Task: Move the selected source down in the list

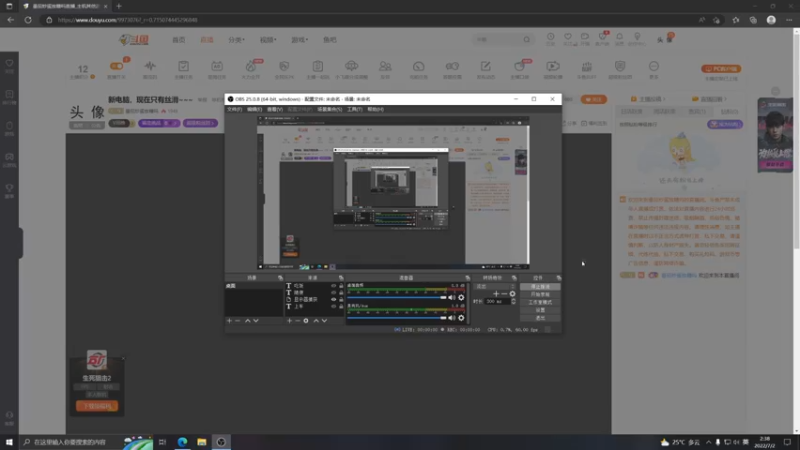Action: [x=324, y=321]
